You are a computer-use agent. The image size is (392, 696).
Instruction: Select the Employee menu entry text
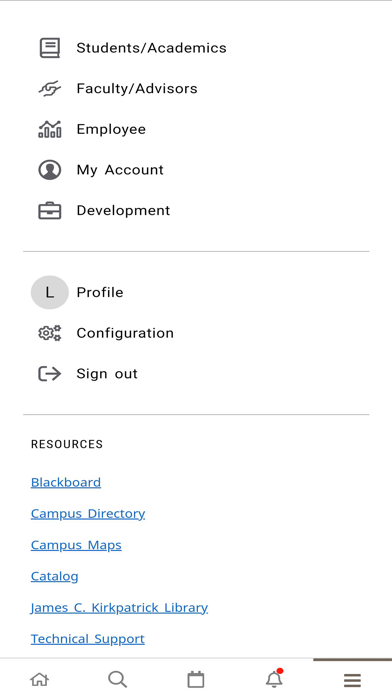coord(111,129)
